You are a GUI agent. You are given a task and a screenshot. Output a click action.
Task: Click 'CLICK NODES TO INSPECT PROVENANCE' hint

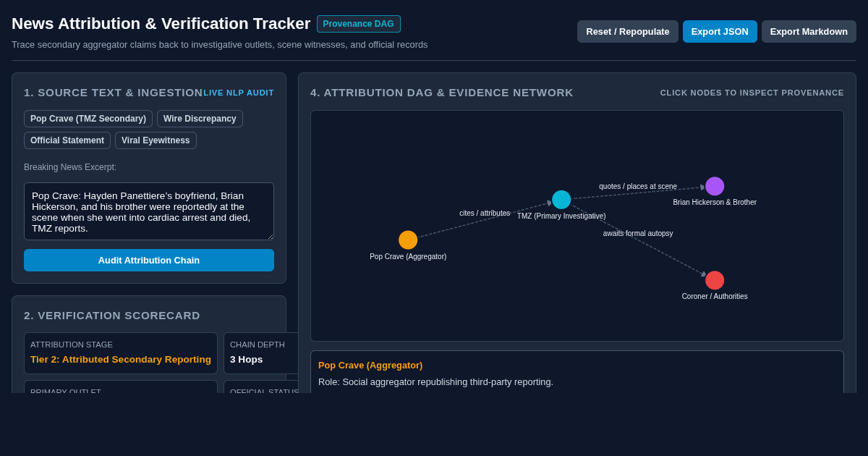coord(752,93)
